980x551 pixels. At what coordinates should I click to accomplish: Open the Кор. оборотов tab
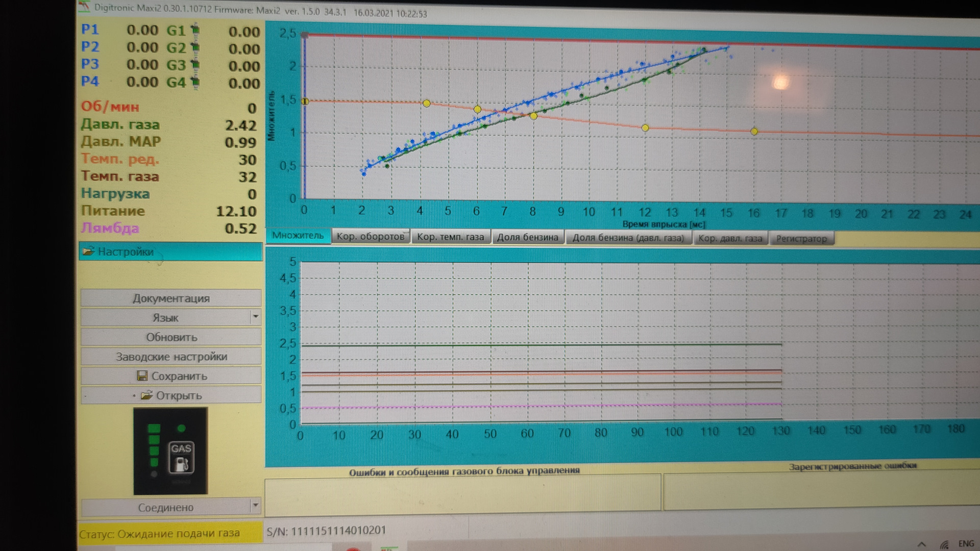[x=371, y=237]
